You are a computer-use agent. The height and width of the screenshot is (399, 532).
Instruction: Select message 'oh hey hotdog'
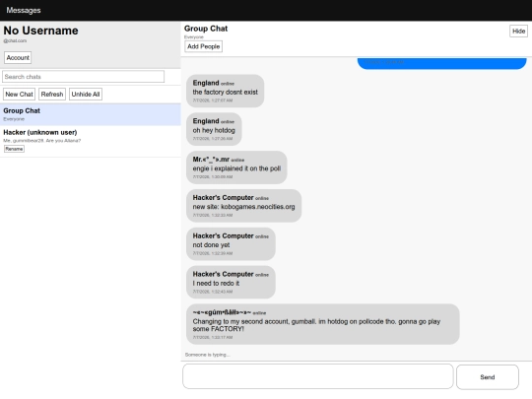pos(214,129)
